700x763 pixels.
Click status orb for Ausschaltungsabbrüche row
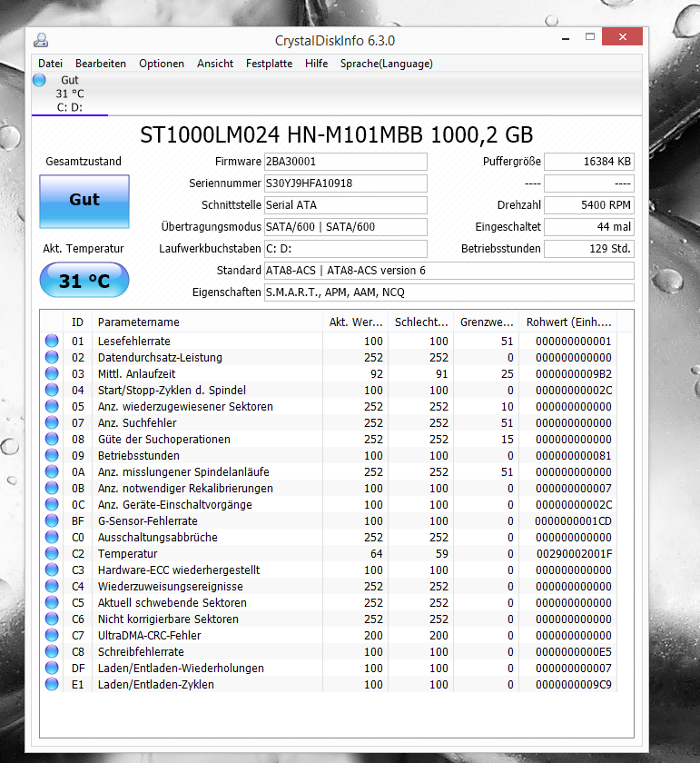click(x=52, y=537)
